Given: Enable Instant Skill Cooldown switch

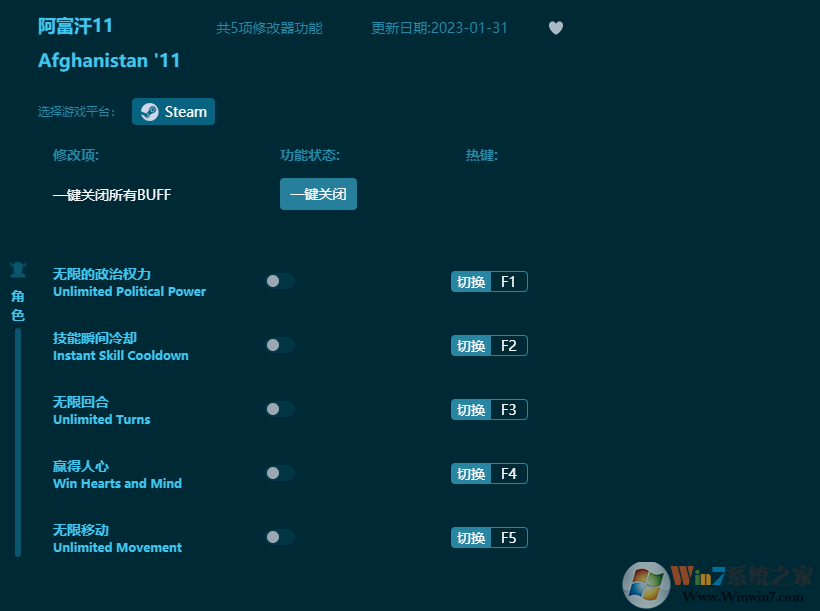Looking at the screenshot, I should 280,345.
